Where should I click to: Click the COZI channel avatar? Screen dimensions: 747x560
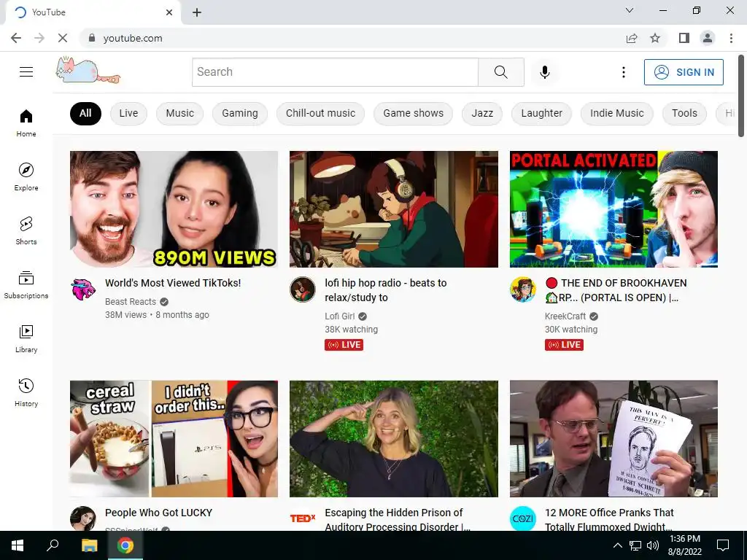(522, 518)
